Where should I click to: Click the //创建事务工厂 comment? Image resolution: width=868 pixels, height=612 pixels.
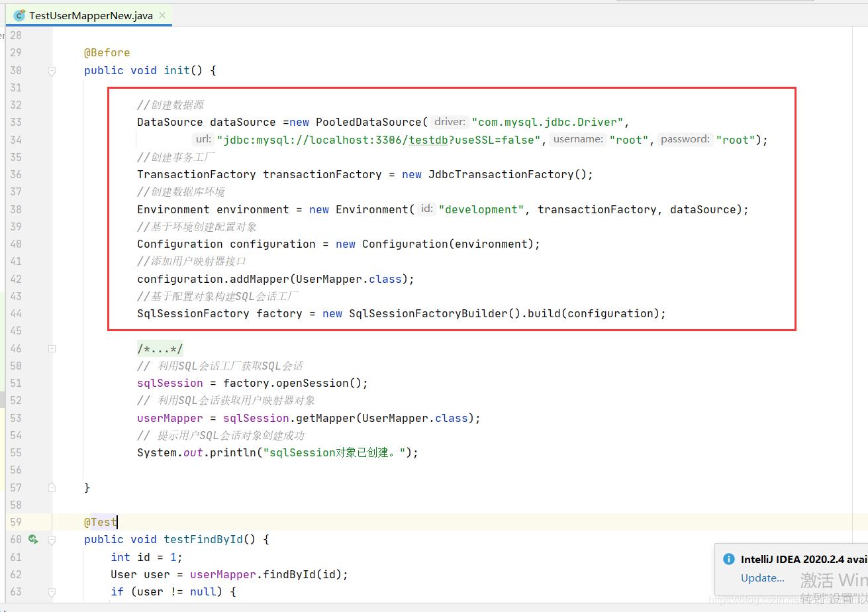[176, 157]
